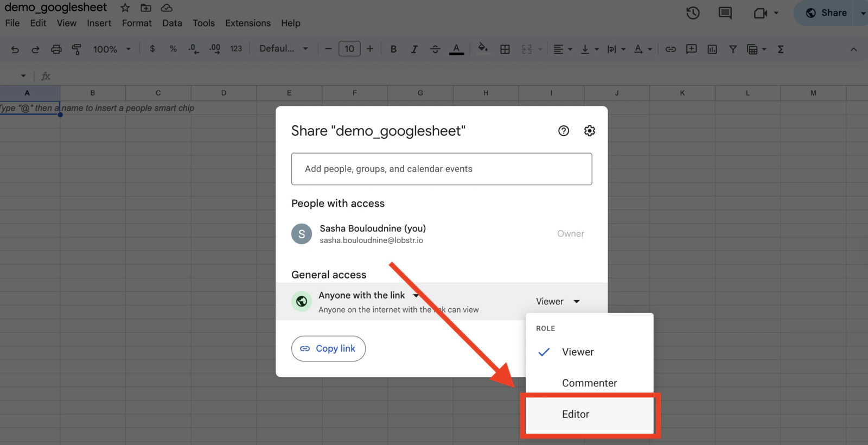The image size is (868, 445).
Task: Click the font size field
Action: click(x=349, y=49)
